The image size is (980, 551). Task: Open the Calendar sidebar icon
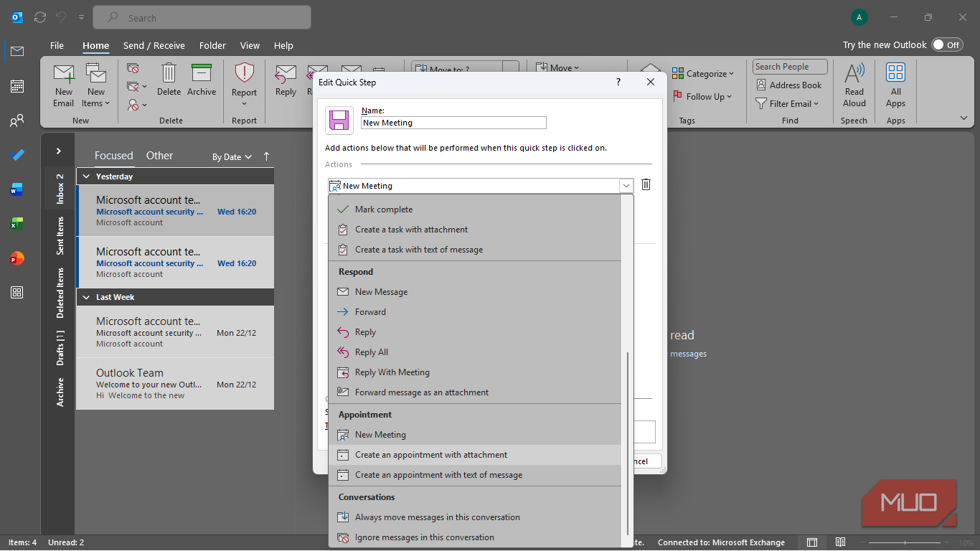[x=17, y=86]
